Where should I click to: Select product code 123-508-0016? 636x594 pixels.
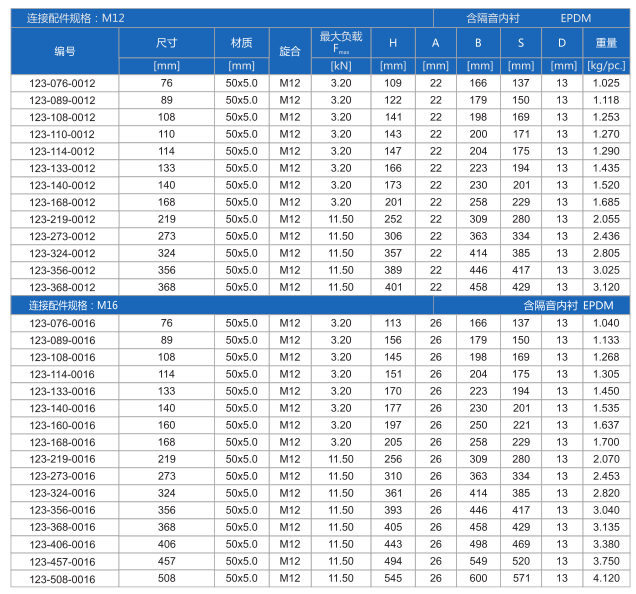click(62, 579)
